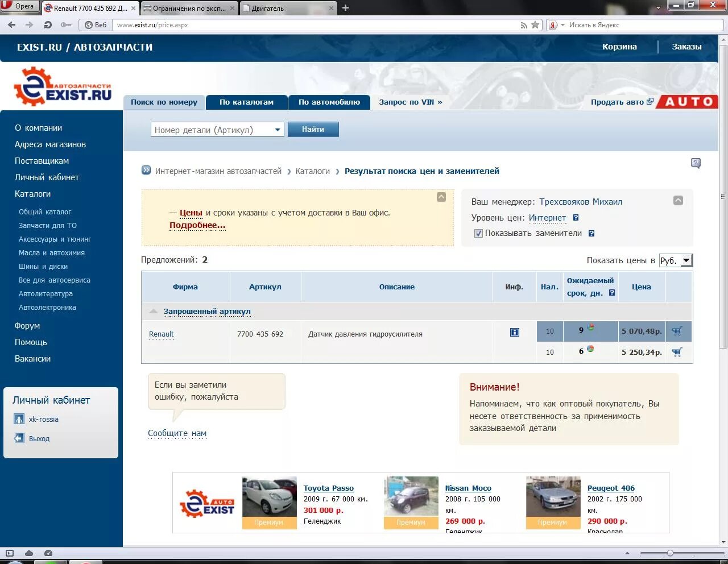Bookmark the page with the star icon
This screenshot has height=564, width=728.
pyautogui.click(x=535, y=25)
